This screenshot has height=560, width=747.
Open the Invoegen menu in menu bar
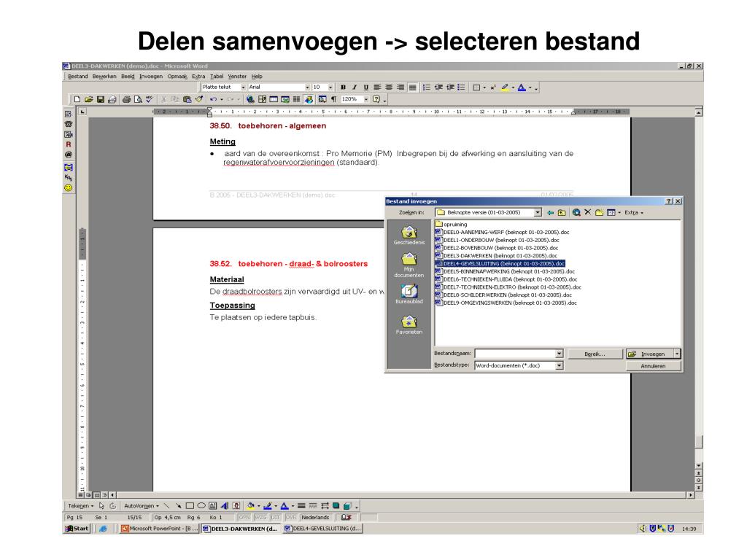[151, 76]
